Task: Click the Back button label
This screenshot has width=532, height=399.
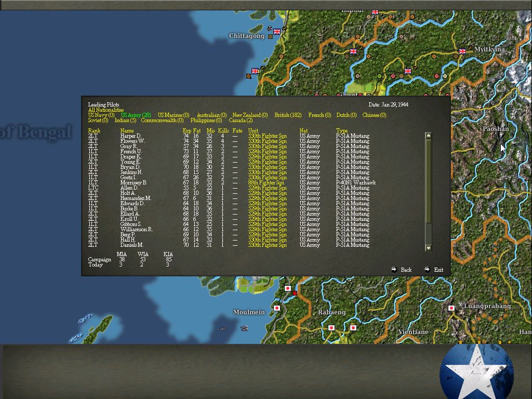Action: pos(406,270)
